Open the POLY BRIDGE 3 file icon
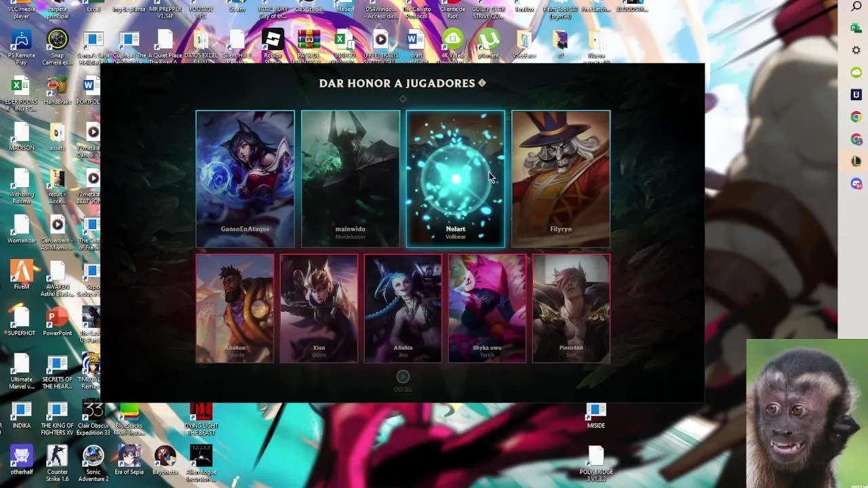 click(596, 464)
